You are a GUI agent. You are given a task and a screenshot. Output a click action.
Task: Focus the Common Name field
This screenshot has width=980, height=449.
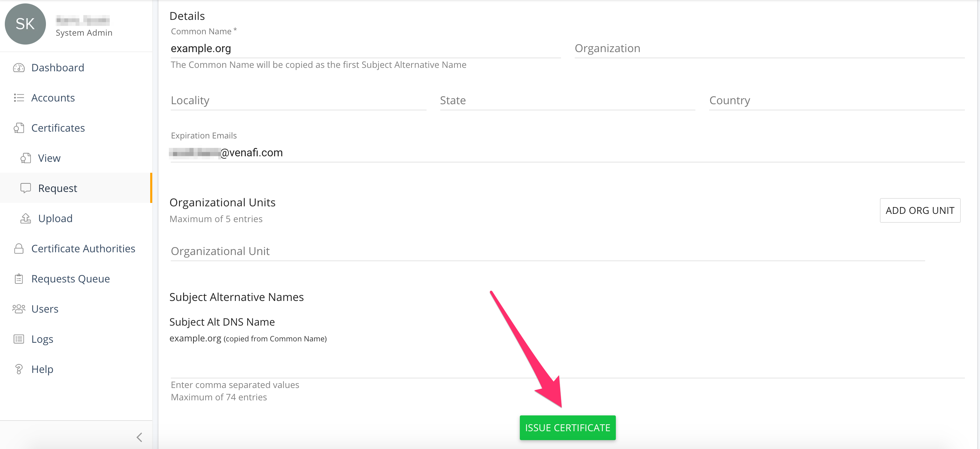point(366,49)
